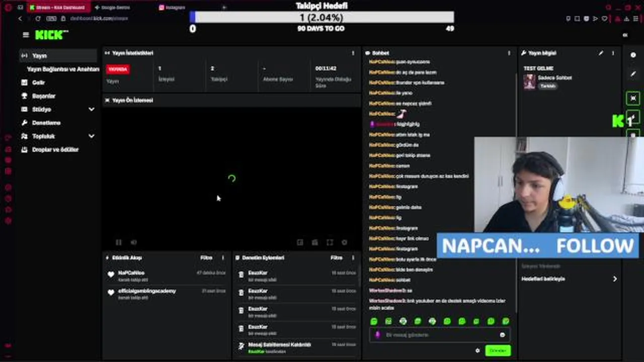644x362 pixels.
Task: Click the 00:11:42 stream duration value
Action: tap(326, 68)
